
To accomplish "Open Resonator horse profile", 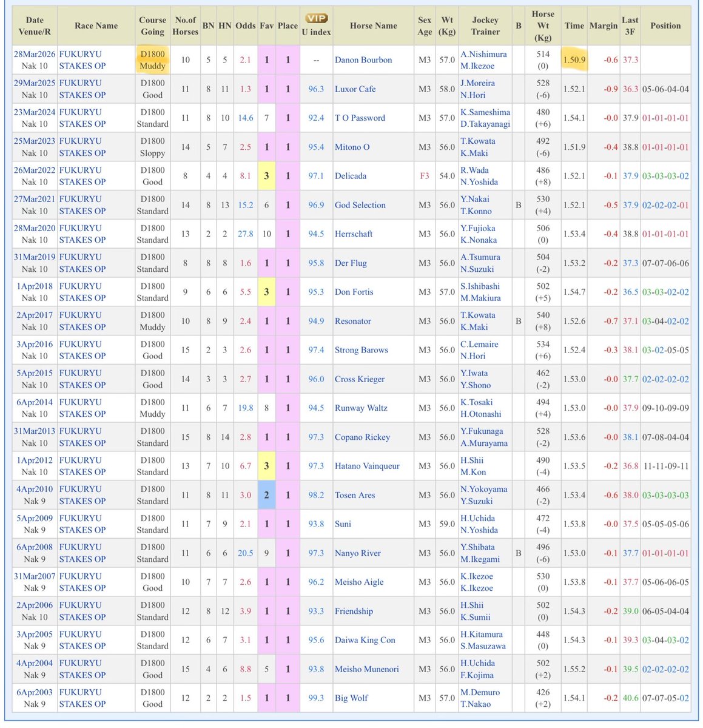I will tap(353, 322).
